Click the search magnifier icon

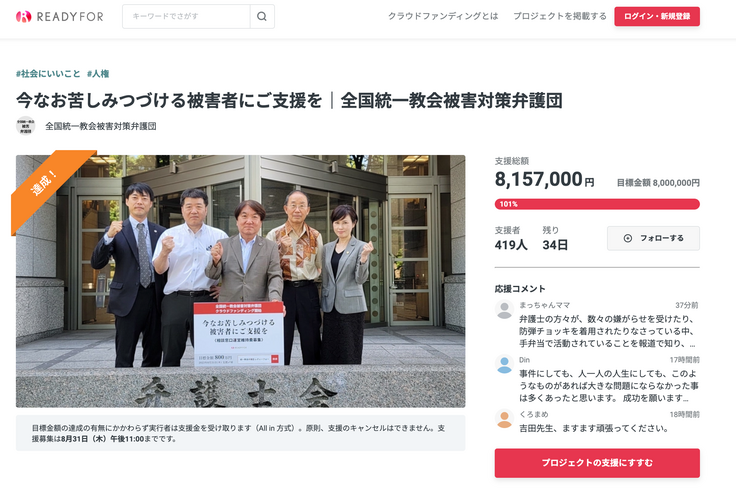coord(262,16)
